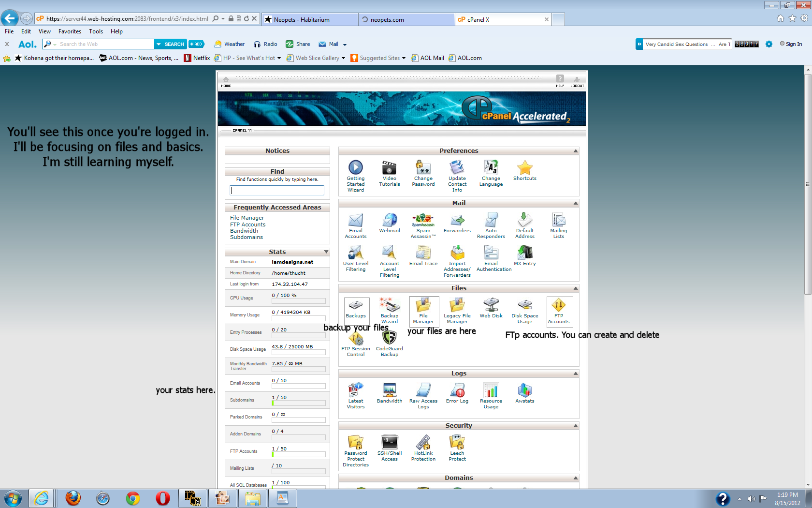This screenshot has width=812, height=508.
Task: Click the browser address bar
Action: [127, 19]
